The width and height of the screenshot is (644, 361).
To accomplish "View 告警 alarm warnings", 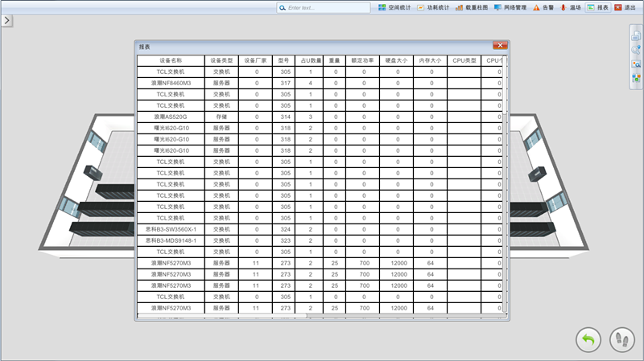I will tap(543, 7).
